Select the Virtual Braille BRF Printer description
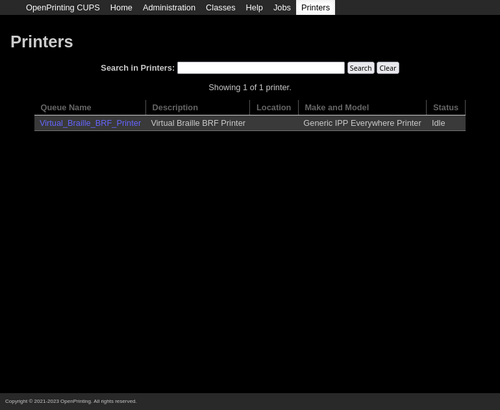Screen dimensions: 500x410 click(198, 123)
